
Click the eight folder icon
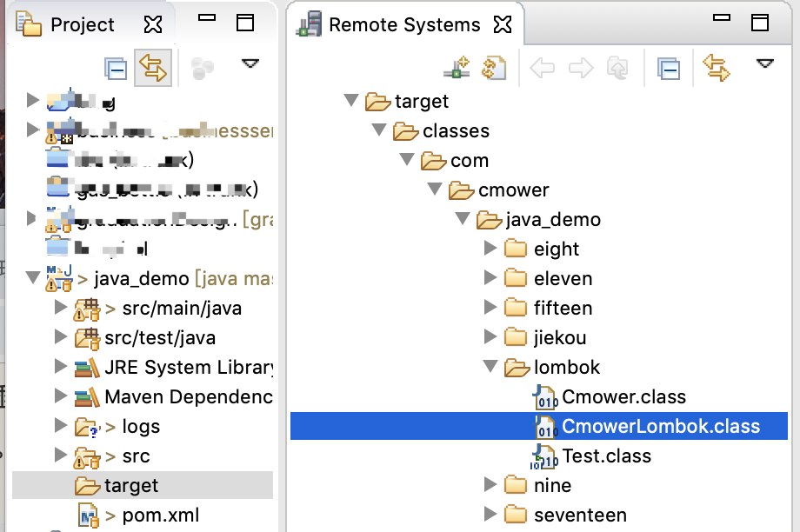click(516, 249)
